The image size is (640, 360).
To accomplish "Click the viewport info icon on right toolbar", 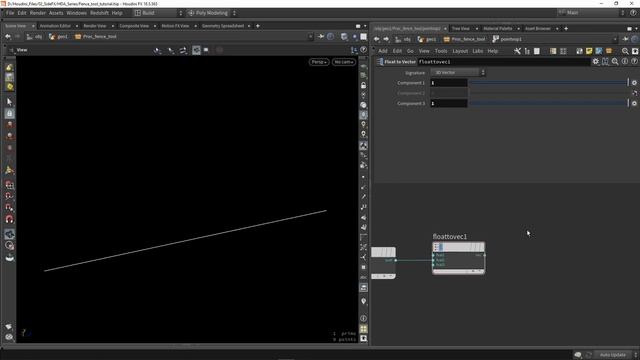I will (x=363, y=318).
